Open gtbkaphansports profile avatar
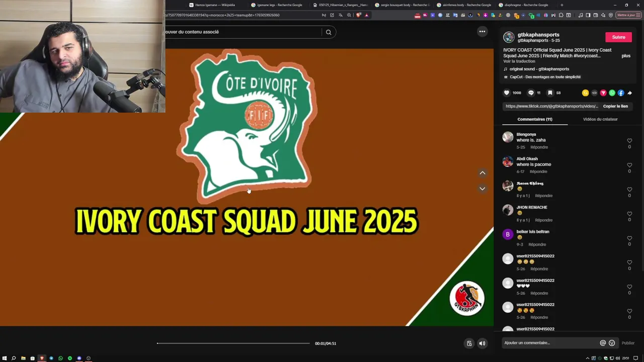This screenshot has height=362, width=644. click(509, 37)
